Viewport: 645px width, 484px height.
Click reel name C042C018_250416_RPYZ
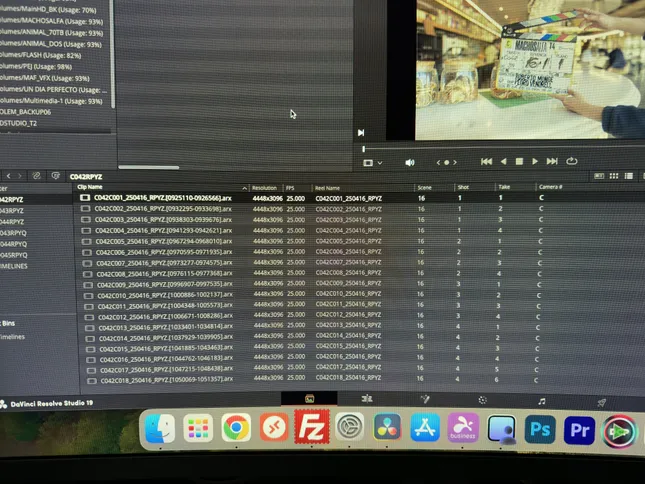coord(348,377)
